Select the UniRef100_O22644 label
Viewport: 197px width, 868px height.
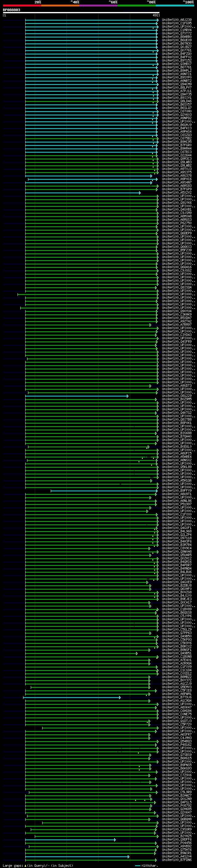point(177,155)
